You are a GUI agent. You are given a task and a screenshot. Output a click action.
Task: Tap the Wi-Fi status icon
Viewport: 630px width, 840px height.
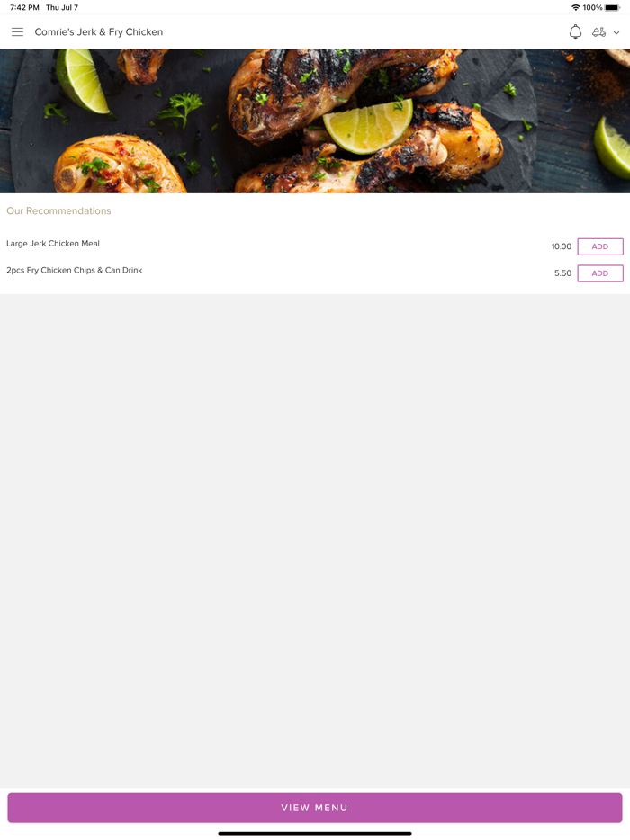[x=576, y=7]
